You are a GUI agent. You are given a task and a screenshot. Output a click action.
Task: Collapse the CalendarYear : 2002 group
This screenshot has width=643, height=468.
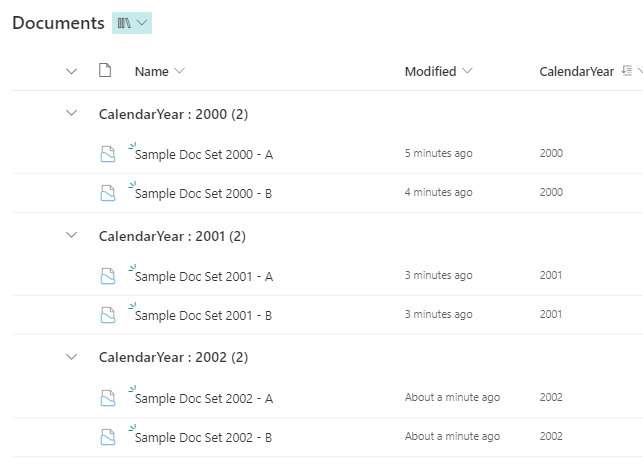(x=71, y=357)
